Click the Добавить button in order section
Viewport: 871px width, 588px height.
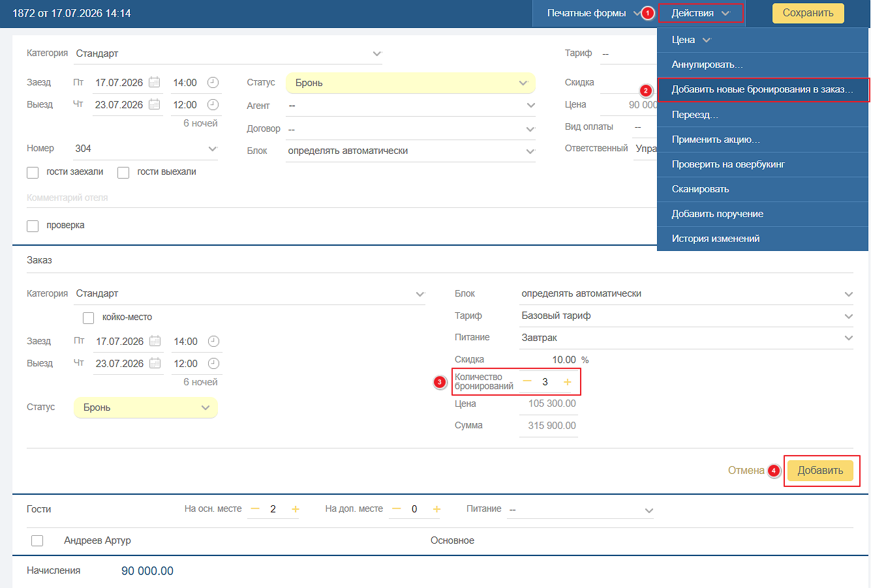(820, 471)
